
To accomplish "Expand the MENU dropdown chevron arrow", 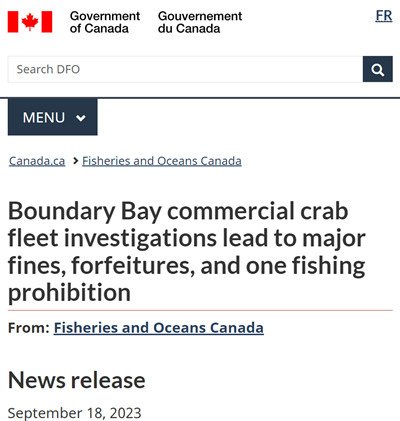I will pos(81,118).
